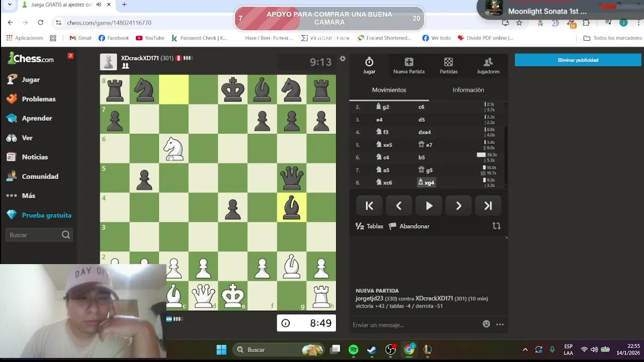Show hidden system tray icons
This screenshot has width=644, height=362.
[x=525, y=349]
